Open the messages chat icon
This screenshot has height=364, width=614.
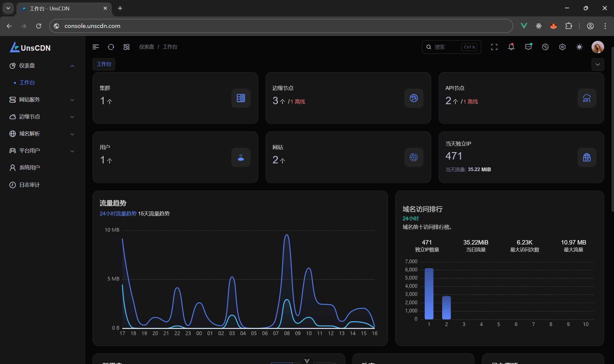tap(528, 47)
